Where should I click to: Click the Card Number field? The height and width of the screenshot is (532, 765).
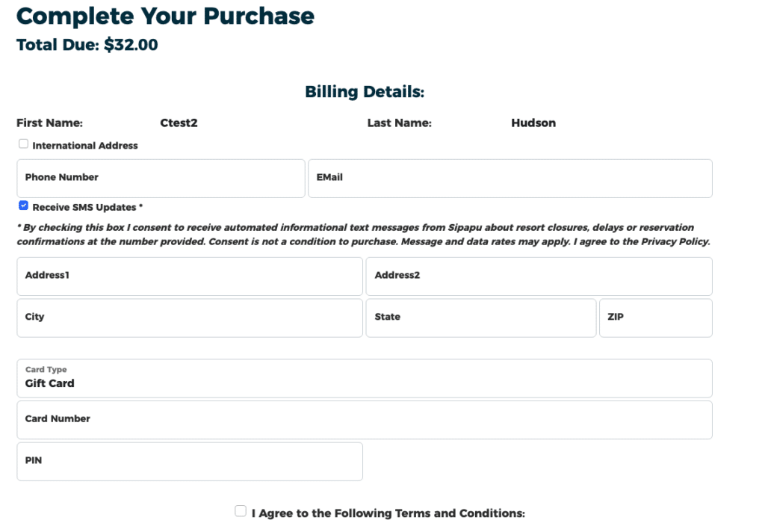point(365,420)
